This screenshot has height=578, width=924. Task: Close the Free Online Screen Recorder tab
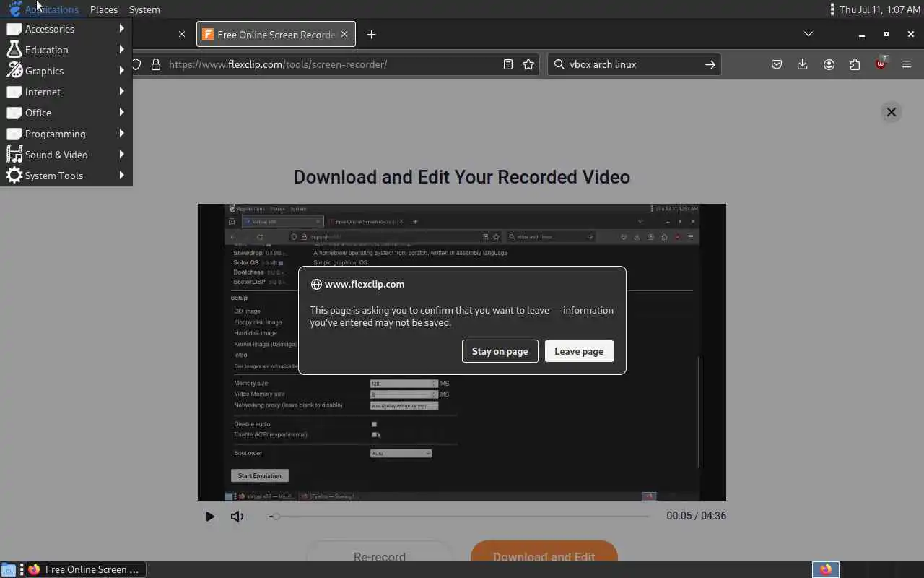pyautogui.click(x=344, y=34)
